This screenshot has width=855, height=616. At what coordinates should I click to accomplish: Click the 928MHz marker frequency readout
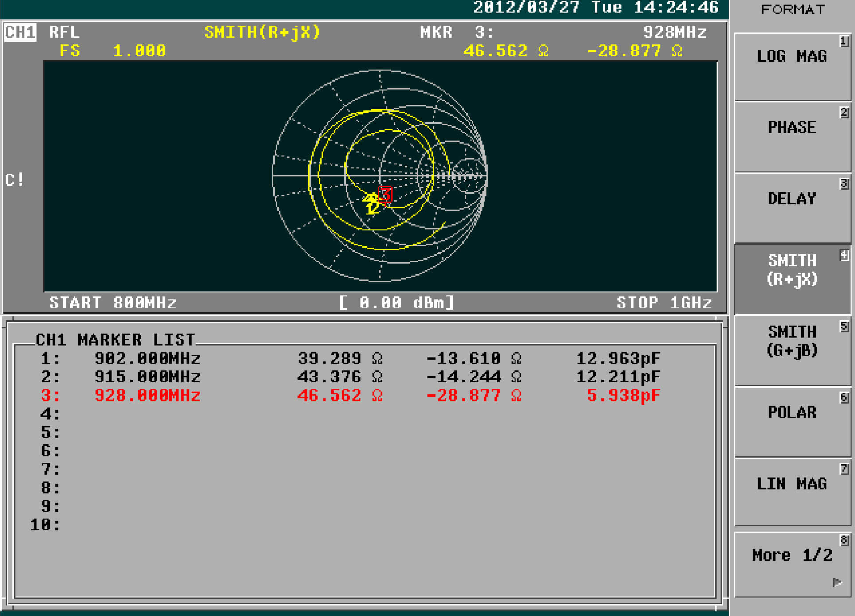tap(675, 32)
